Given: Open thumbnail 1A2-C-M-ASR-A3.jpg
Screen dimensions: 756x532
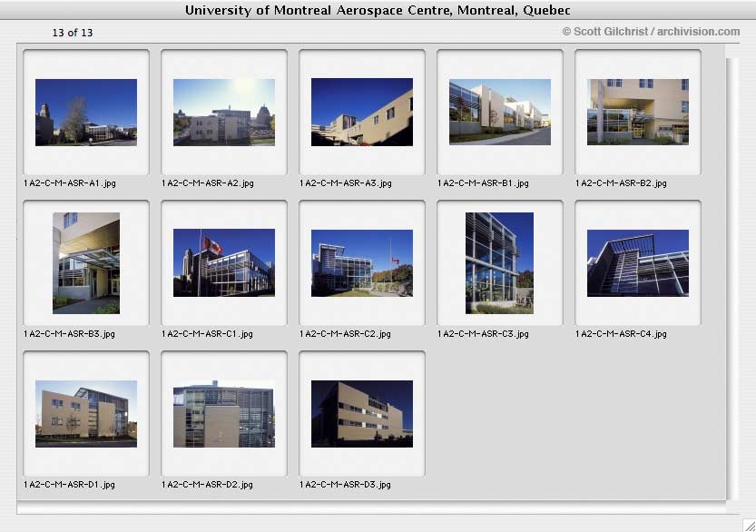Looking at the screenshot, I should [x=361, y=112].
